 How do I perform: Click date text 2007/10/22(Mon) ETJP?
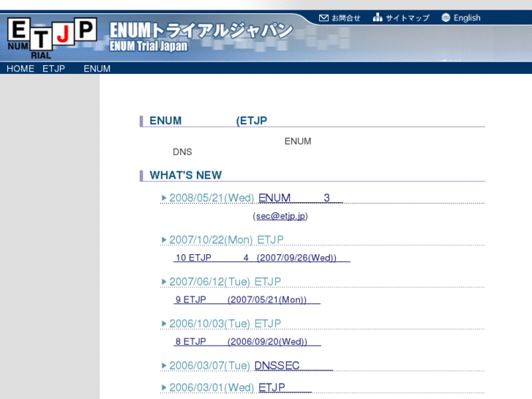(226, 239)
